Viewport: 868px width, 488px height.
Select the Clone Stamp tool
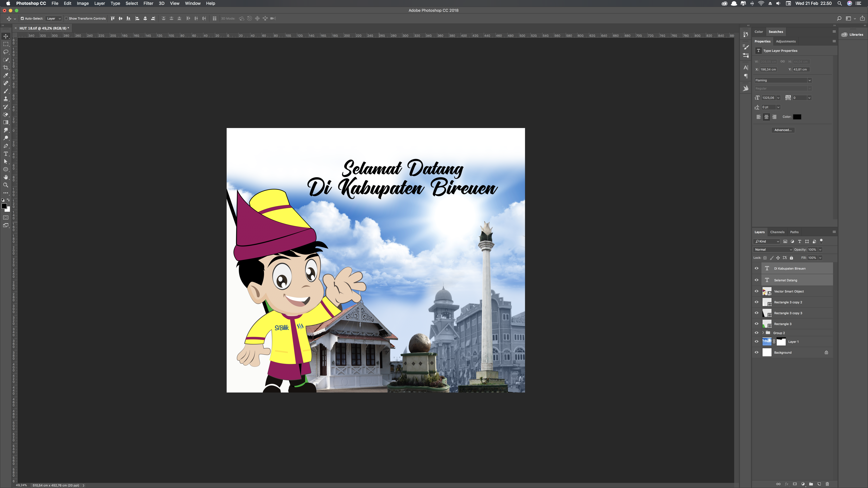pos(6,99)
